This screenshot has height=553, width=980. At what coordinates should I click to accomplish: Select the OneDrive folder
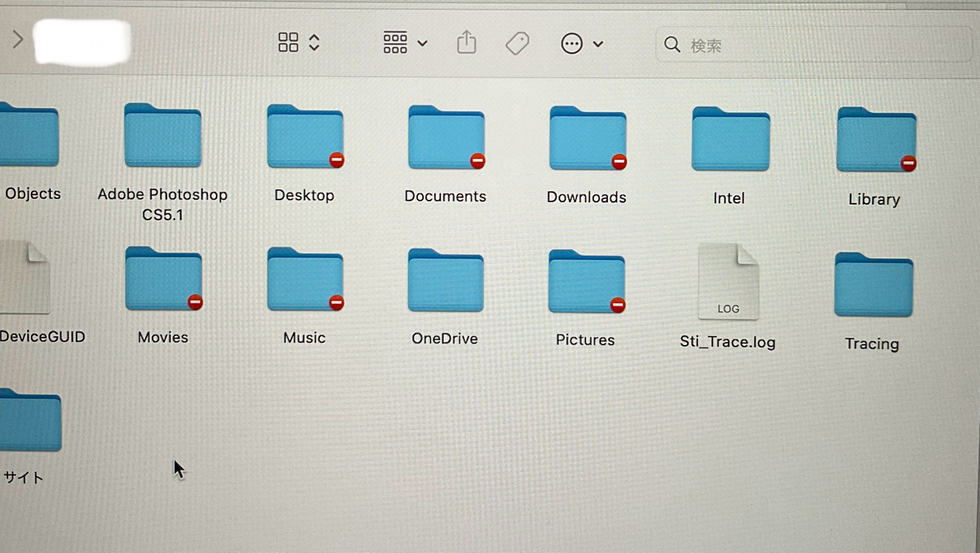[x=446, y=281]
